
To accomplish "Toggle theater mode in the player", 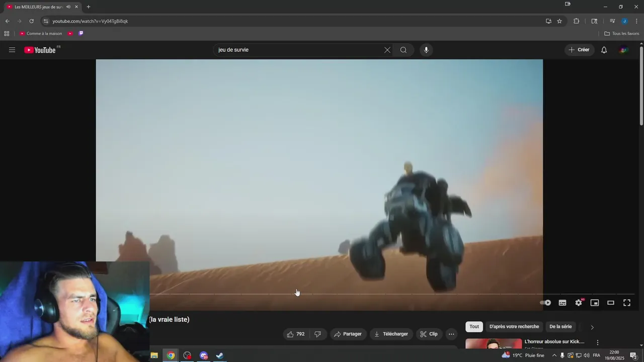I will tap(611, 303).
